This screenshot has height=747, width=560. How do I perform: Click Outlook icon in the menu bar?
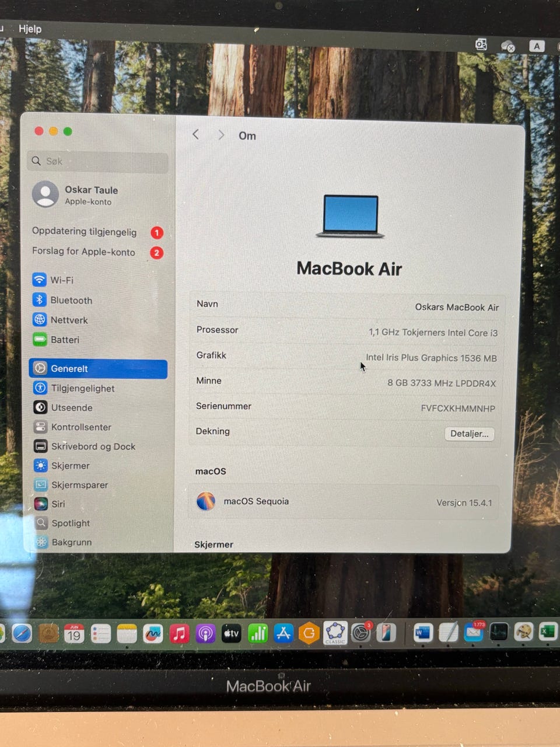481,45
